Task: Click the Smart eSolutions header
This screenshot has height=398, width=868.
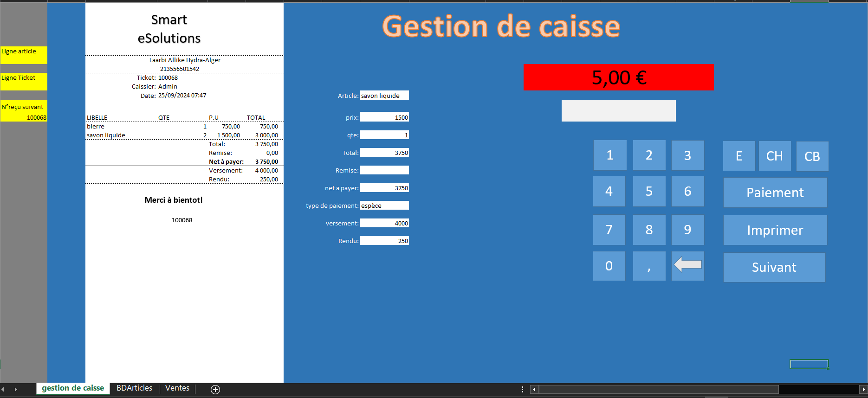Action: [x=169, y=29]
